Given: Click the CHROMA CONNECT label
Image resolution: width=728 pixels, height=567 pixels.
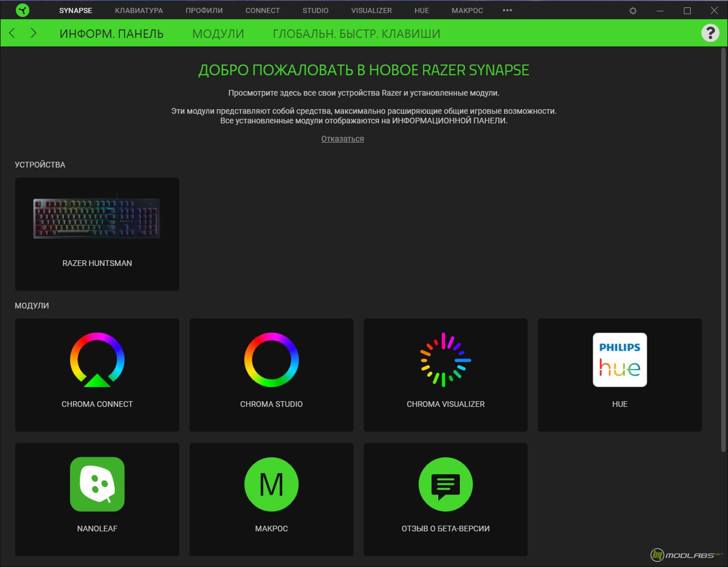Looking at the screenshot, I should (x=97, y=404).
